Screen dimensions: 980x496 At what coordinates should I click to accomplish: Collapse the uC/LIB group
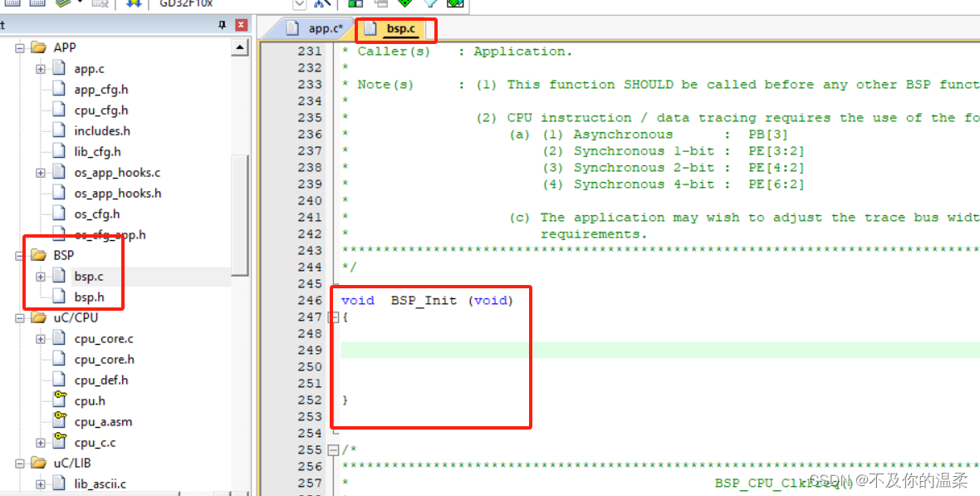[20, 464]
